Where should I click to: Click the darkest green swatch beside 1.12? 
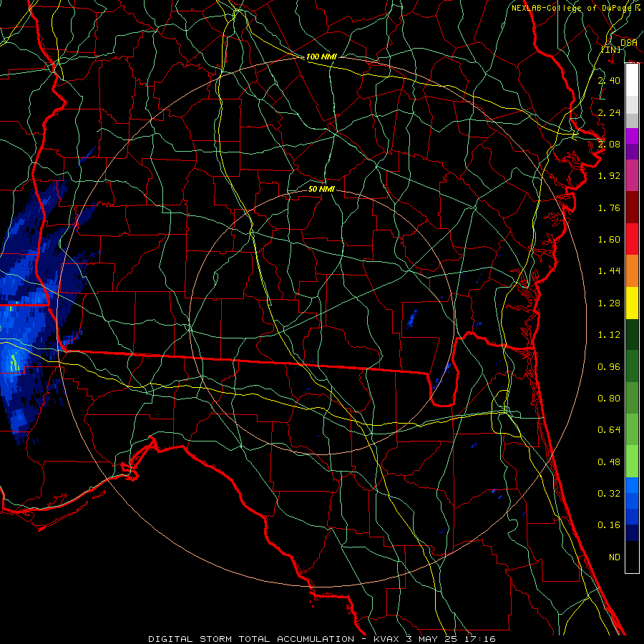coord(632,335)
